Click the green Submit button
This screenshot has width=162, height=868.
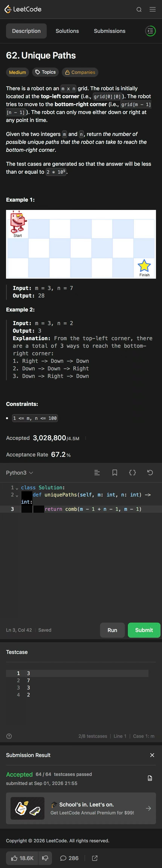[144, 630]
